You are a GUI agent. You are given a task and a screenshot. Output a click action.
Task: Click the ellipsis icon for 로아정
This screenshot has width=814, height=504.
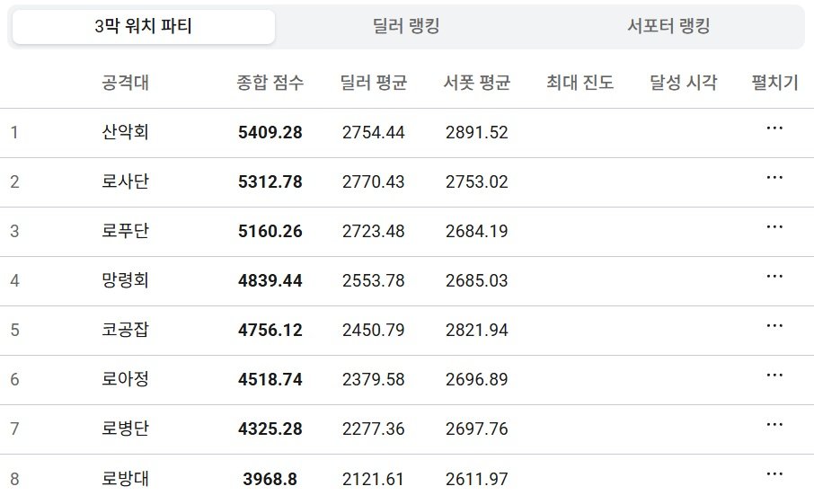[774, 376]
